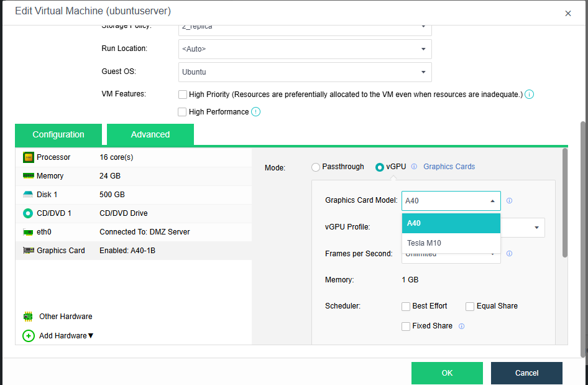The width and height of the screenshot is (588, 385).
Task: Select the eth0 network adapter icon
Action: 28,232
